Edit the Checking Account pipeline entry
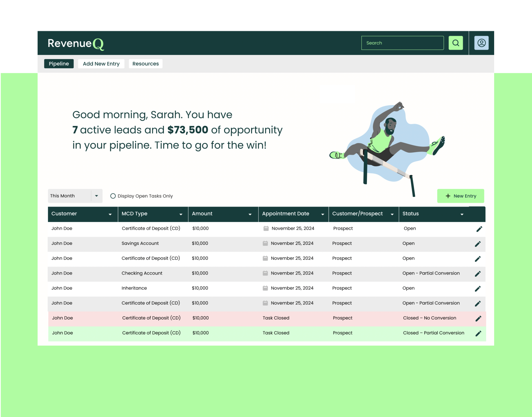532x417 pixels. pos(478,273)
